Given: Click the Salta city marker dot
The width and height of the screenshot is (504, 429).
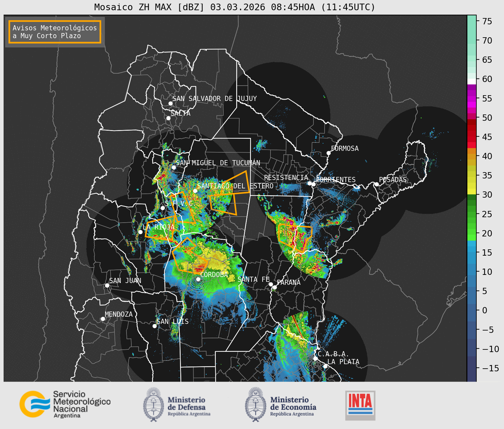Looking at the screenshot, I should click(x=169, y=118).
